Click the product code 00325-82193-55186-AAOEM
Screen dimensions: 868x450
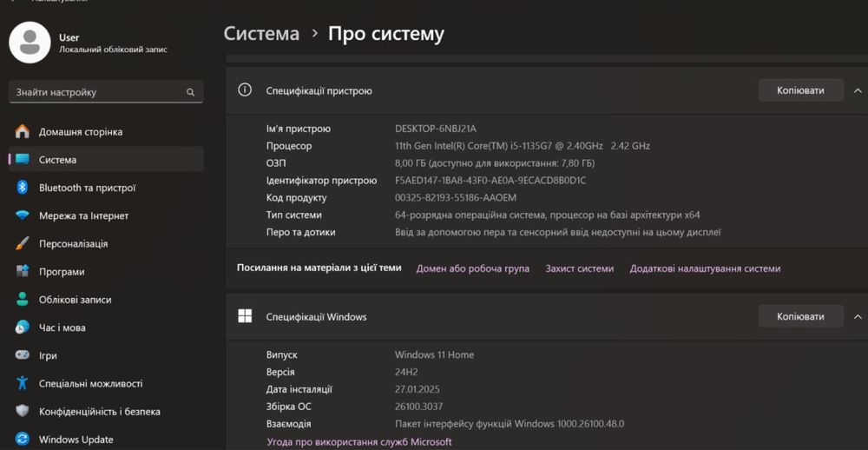[x=456, y=198]
